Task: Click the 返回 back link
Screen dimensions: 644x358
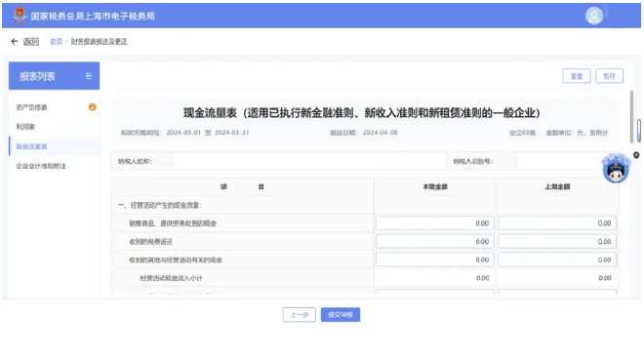Action: (x=31, y=42)
